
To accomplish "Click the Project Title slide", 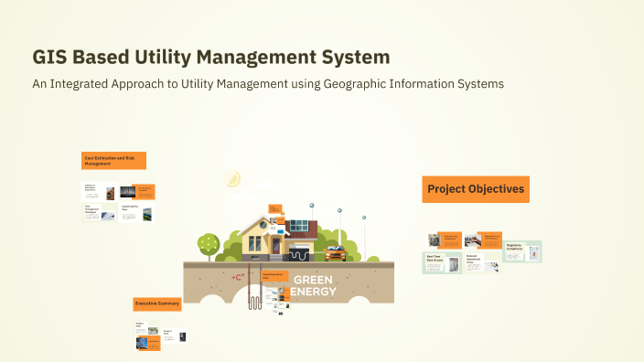I will [x=147, y=328].
